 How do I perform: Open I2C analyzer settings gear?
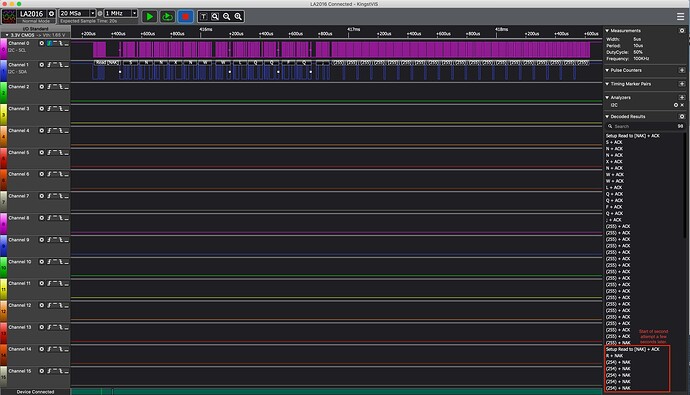pos(676,105)
